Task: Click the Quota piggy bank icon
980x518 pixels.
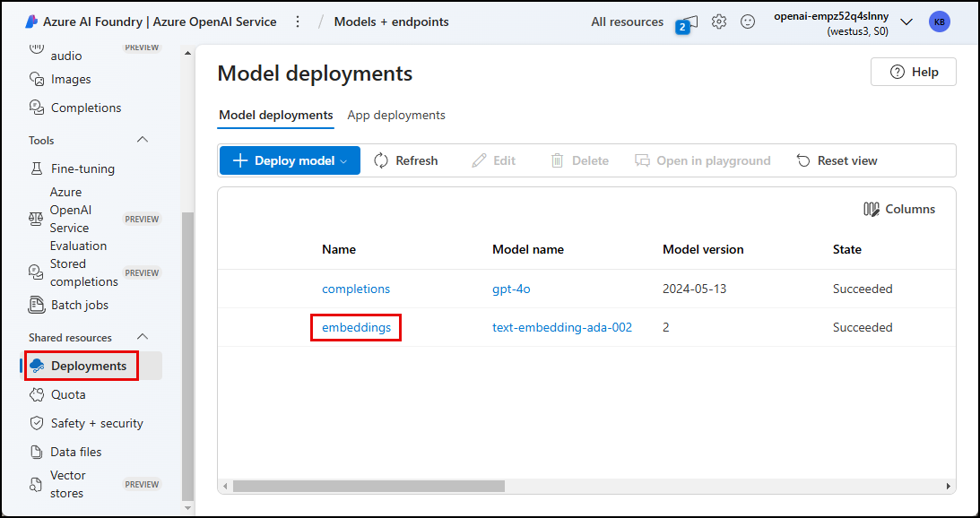Action: pos(37,395)
